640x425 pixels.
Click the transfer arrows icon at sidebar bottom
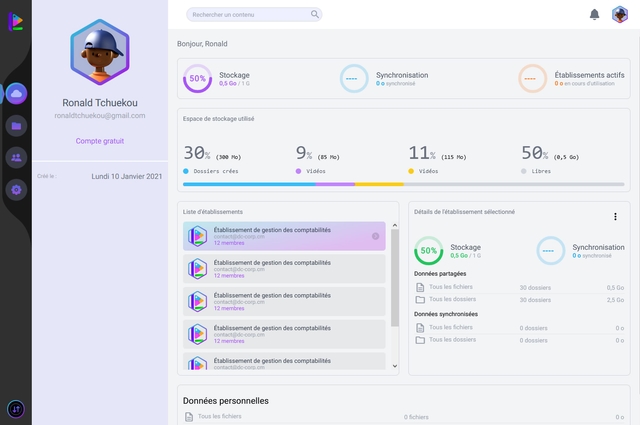[16, 408]
